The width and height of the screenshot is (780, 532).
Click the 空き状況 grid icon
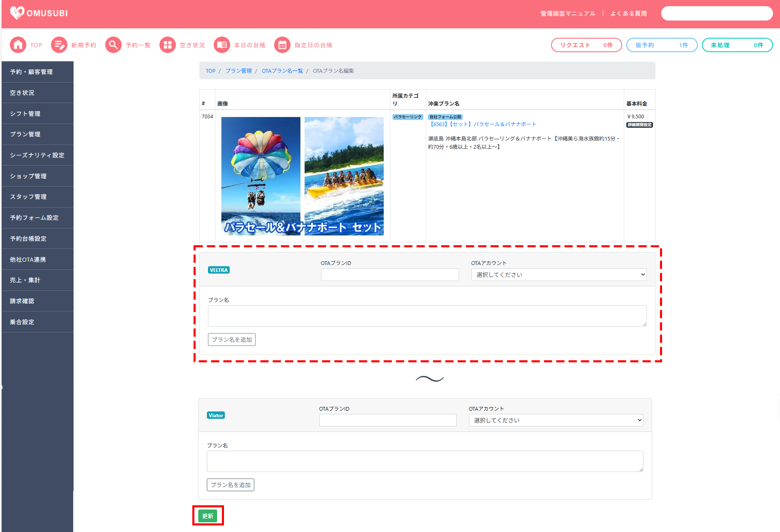(168, 45)
